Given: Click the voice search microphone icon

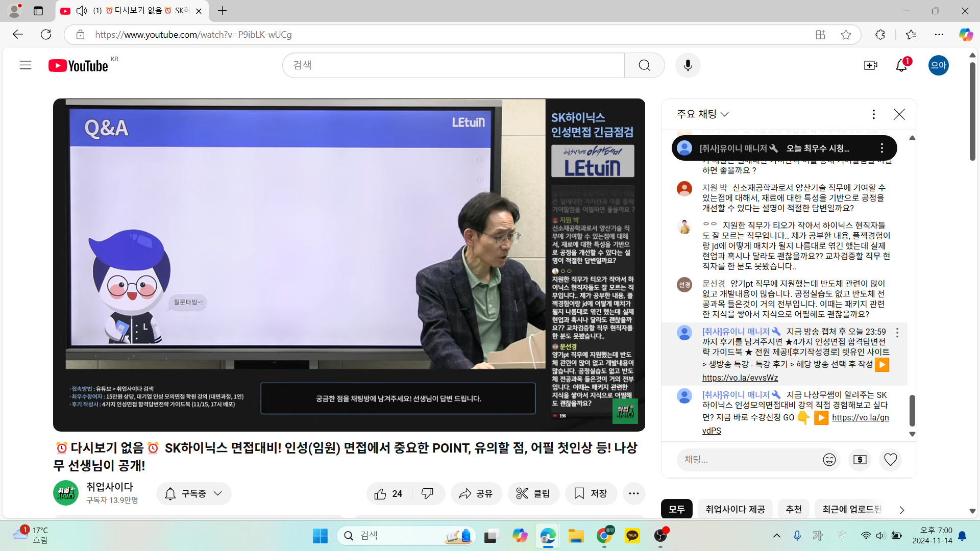Looking at the screenshot, I should tap(688, 65).
